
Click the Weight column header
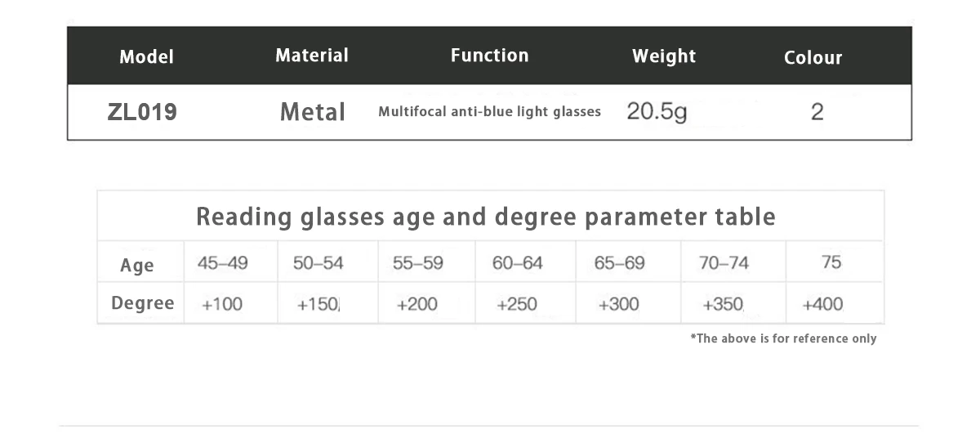664,56
